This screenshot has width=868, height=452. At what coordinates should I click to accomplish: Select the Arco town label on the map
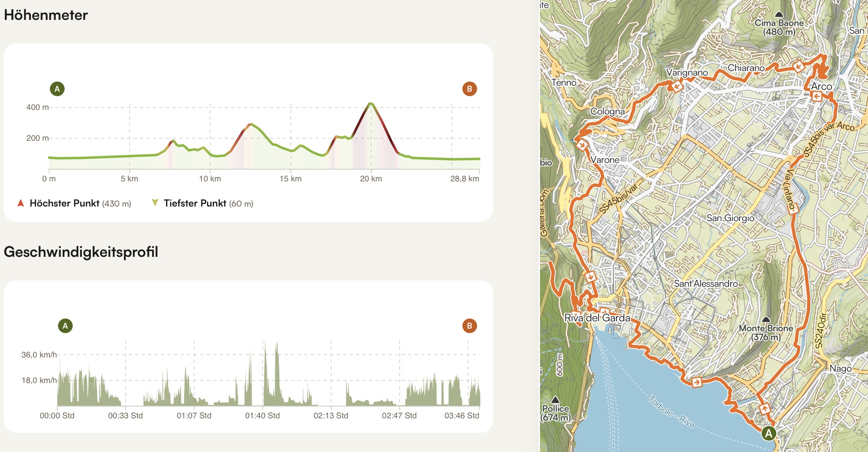[x=821, y=86]
